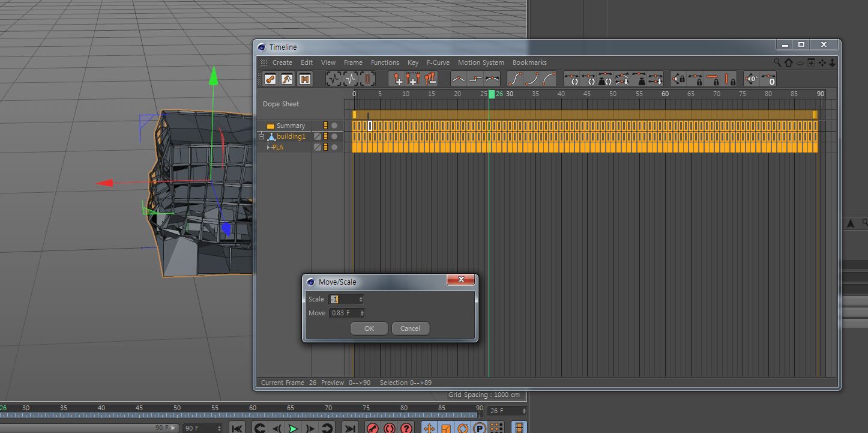
Task: Click the add key icon
Action: pos(397,79)
